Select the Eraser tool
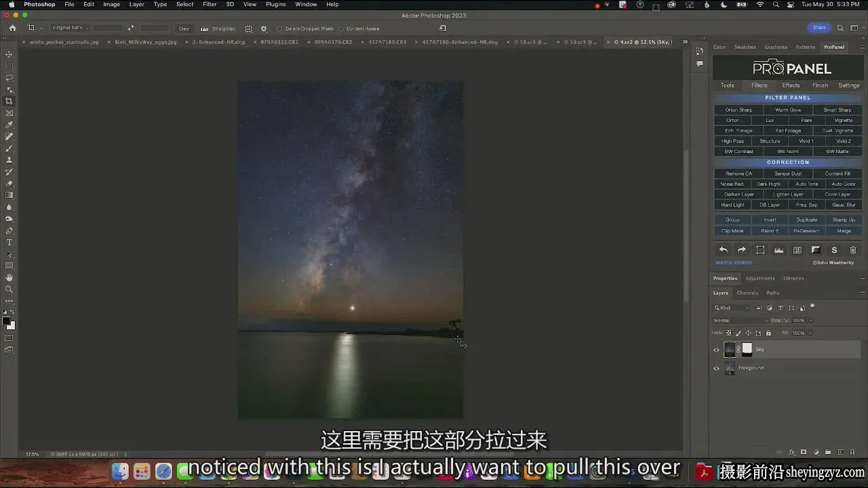This screenshot has height=488, width=868. (x=9, y=184)
